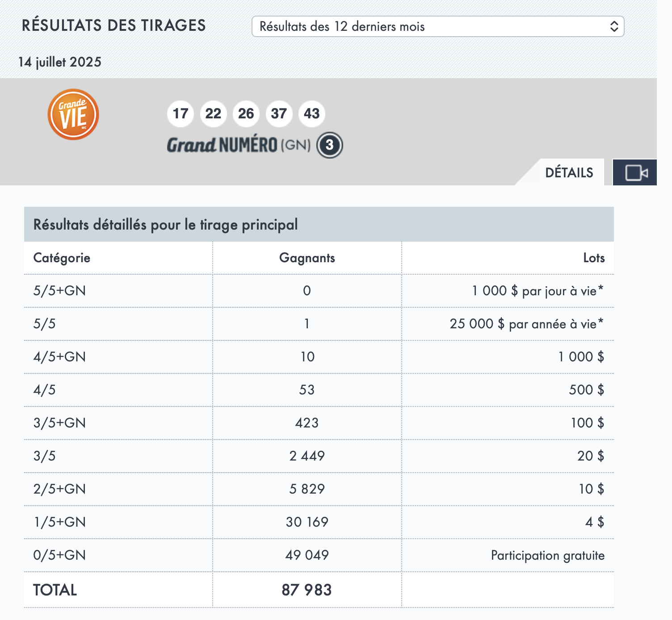Click the Grande Vie orange logo
The height and width of the screenshot is (620, 672).
coord(73,114)
